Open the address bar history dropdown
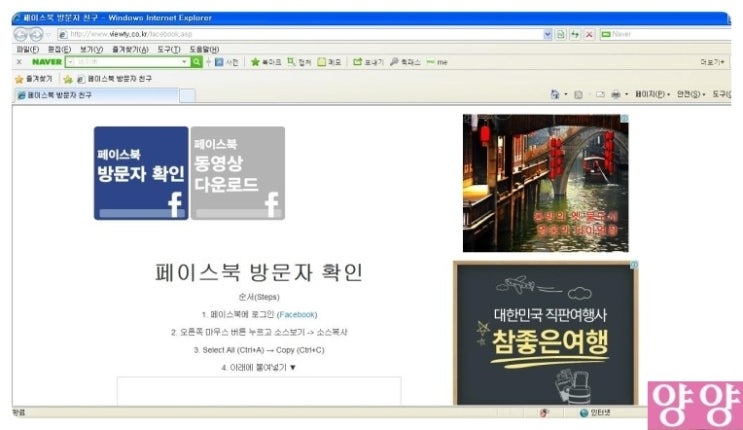 pyautogui.click(x=548, y=34)
